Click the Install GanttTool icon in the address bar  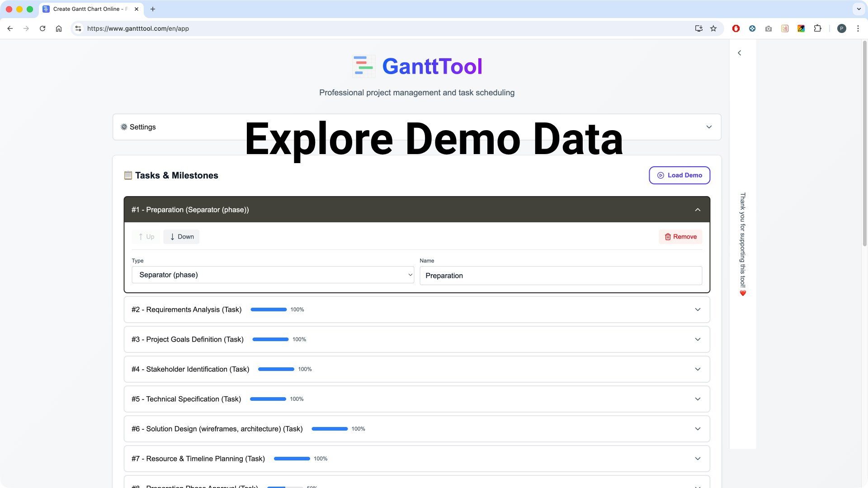click(698, 28)
